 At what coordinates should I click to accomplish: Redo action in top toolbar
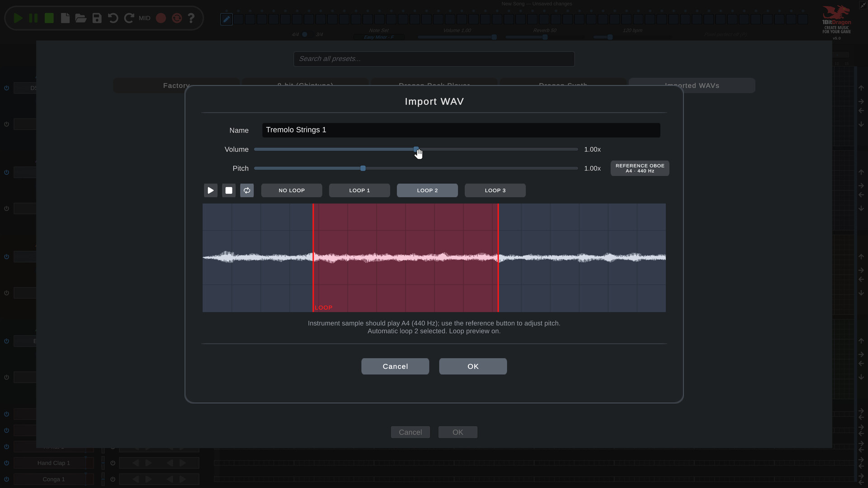(x=129, y=18)
